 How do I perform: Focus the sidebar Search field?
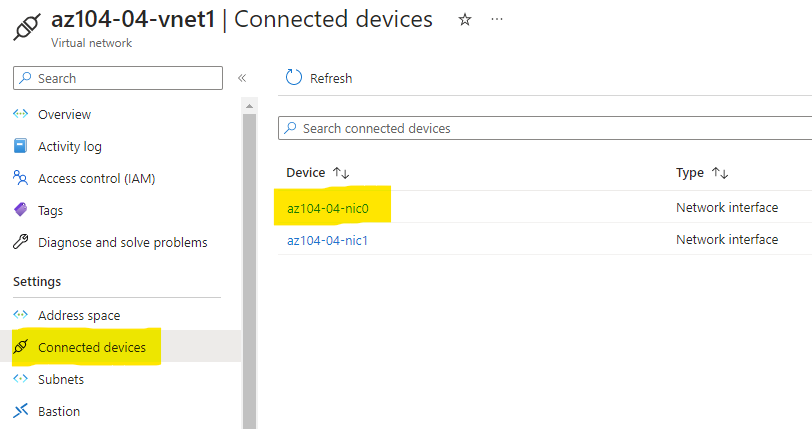point(118,78)
